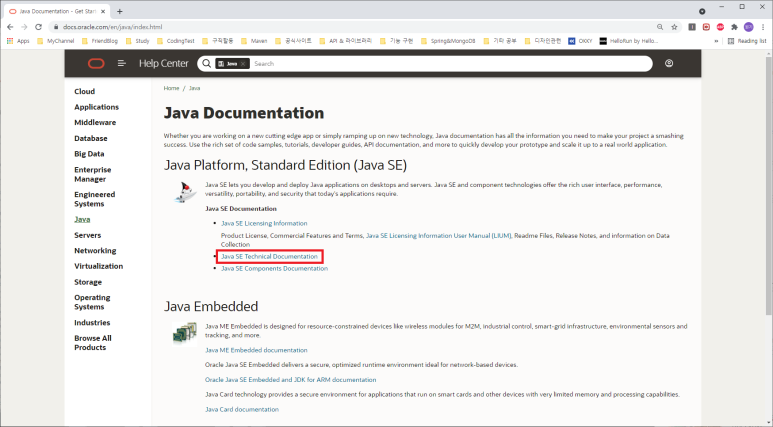Expand hidden bookmarks overflow chevron
This screenshot has height=427, width=773.
click(x=716, y=41)
